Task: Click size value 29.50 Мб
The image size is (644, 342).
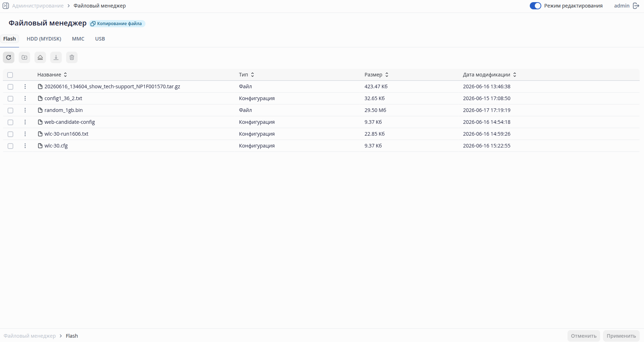Action: tap(375, 110)
